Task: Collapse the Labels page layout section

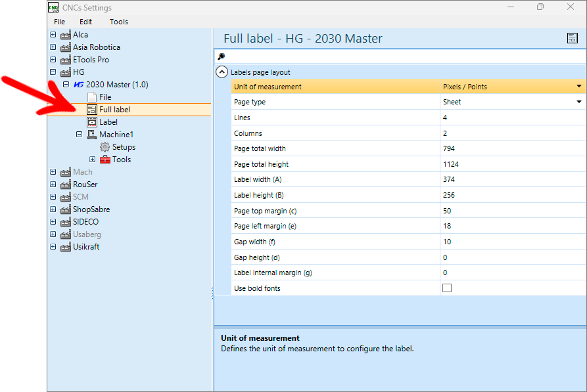Action: pos(222,72)
